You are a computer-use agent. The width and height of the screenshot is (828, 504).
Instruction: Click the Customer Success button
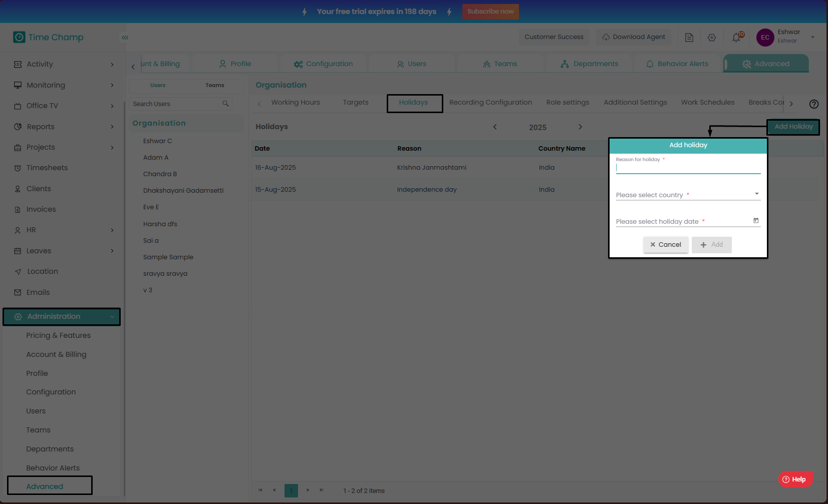pos(554,37)
